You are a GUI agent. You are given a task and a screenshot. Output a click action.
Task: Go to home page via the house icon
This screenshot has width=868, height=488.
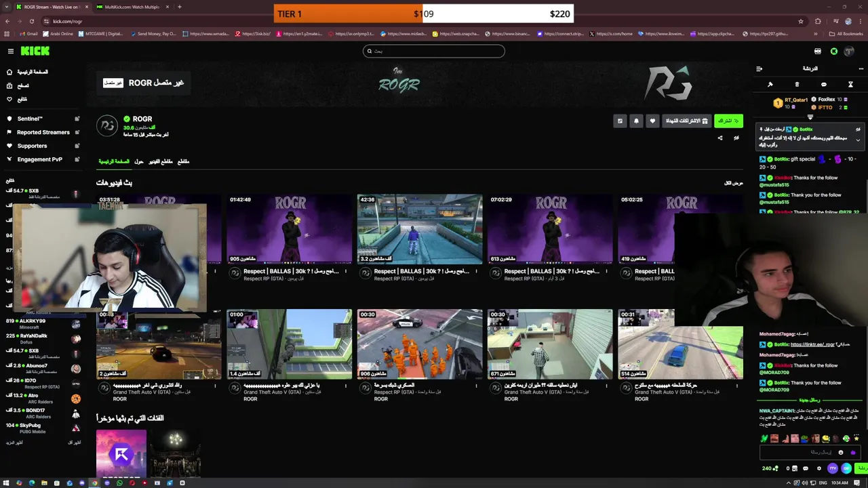pos(9,72)
